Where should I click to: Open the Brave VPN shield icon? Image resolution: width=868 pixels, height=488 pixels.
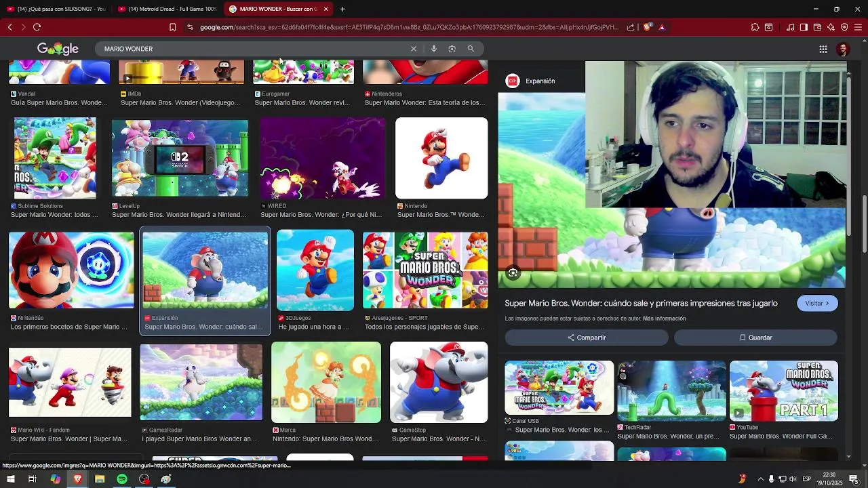pyautogui.click(x=844, y=27)
